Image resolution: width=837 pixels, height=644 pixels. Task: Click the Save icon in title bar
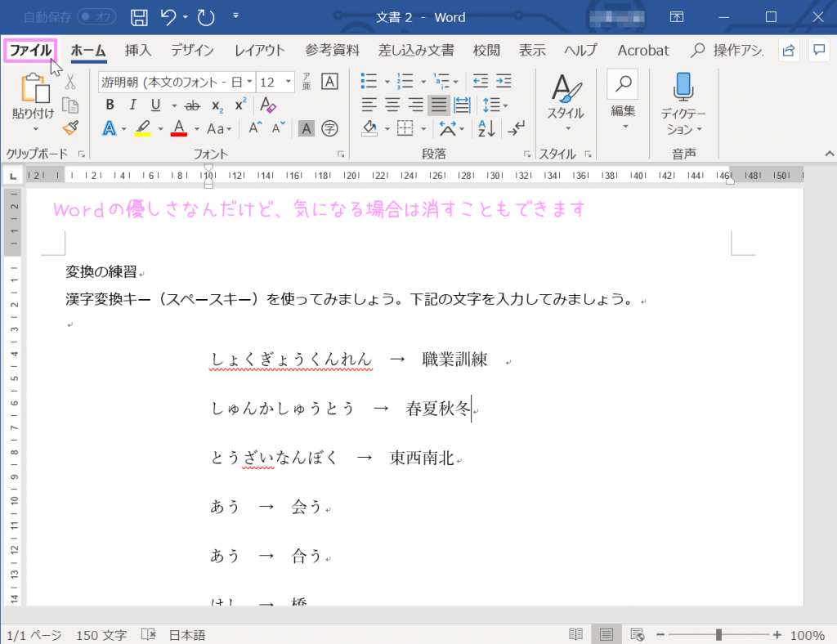click(x=140, y=17)
